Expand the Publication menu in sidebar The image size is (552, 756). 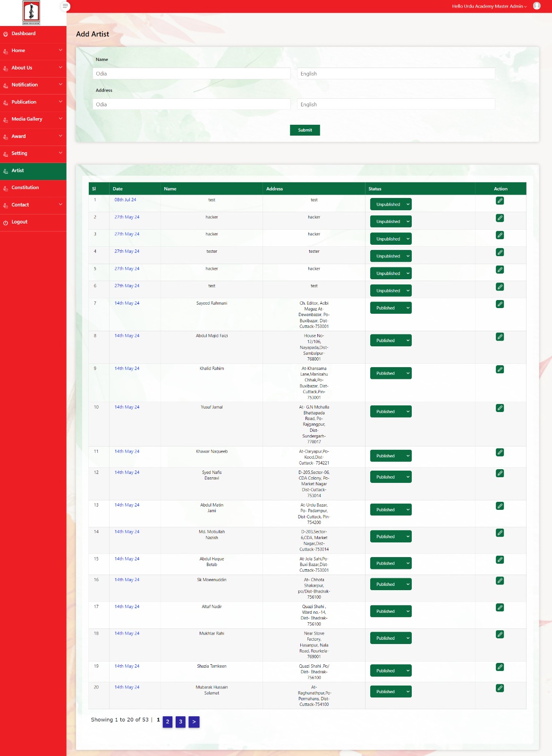coord(33,102)
